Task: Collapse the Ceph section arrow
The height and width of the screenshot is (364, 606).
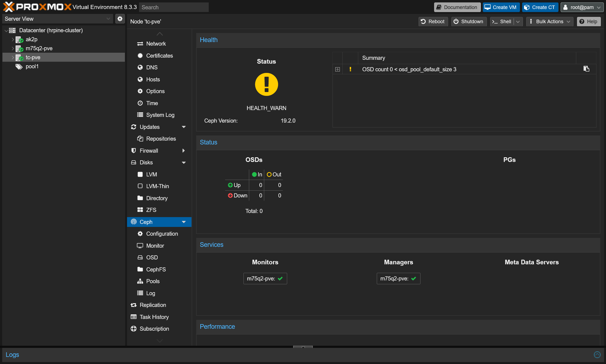Action: (x=184, y=222)
